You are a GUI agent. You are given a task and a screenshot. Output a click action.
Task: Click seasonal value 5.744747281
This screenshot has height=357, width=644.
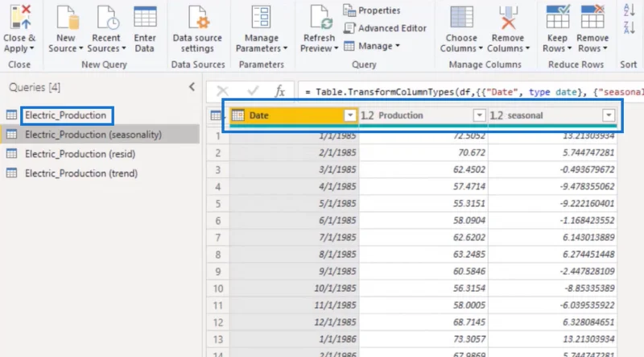(x=553, y=152)
